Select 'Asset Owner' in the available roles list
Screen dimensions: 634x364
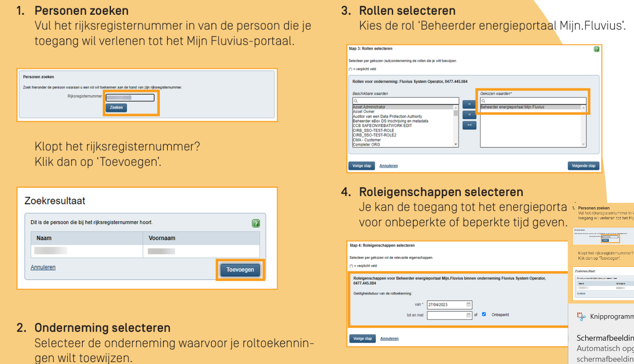click(x=364, y=112)
